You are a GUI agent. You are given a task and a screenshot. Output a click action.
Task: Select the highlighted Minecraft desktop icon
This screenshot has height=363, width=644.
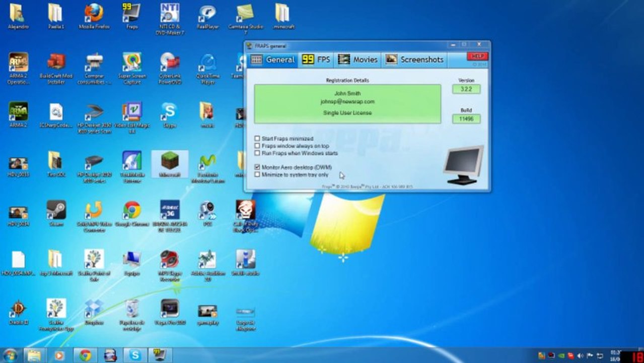[x=170, y=164]
